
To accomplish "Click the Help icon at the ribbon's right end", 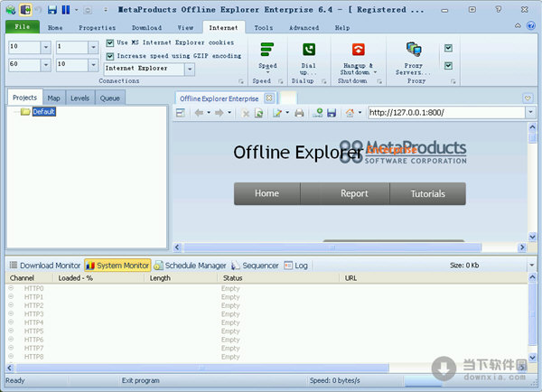I will coord(531,25).
